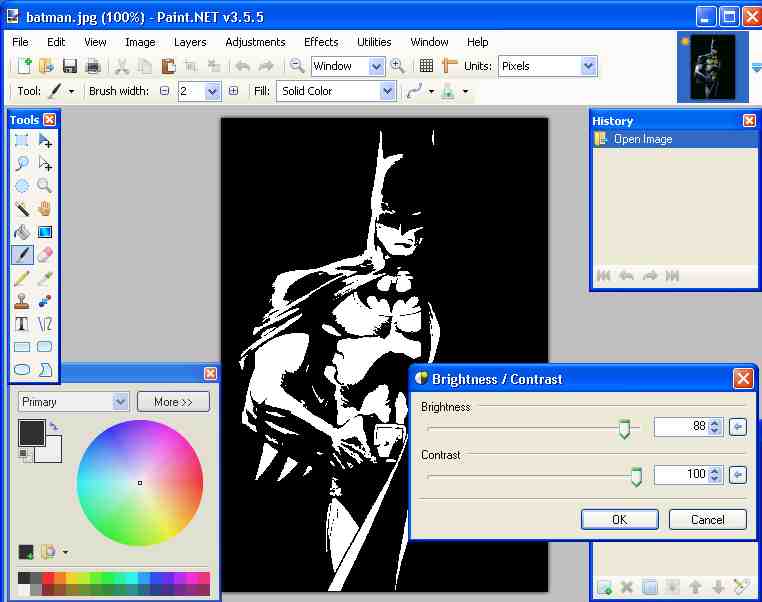Select the Zoom tool in Tools panel
The width and height of the screenshot is (762, 602).
pos(45,186)
